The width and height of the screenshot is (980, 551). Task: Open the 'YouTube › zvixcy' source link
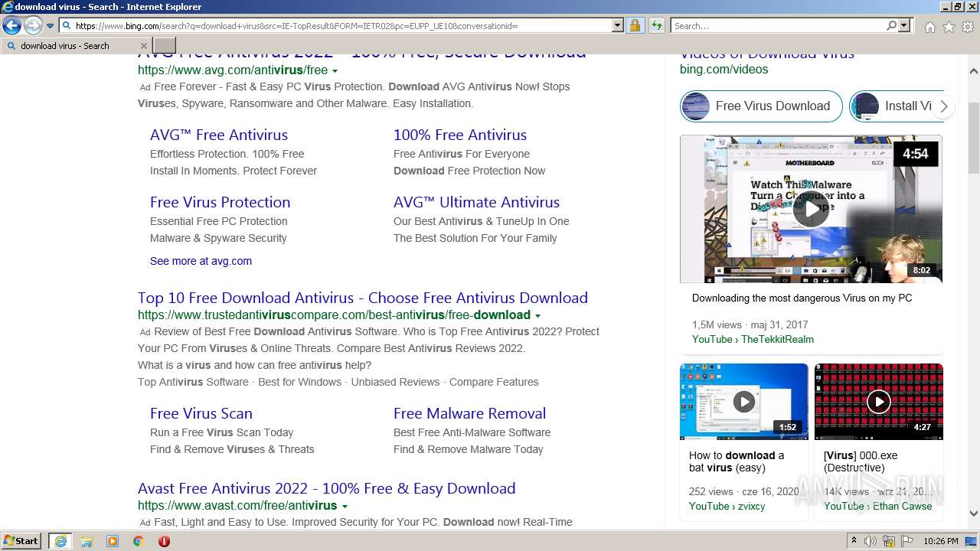(x=727, y=506)
